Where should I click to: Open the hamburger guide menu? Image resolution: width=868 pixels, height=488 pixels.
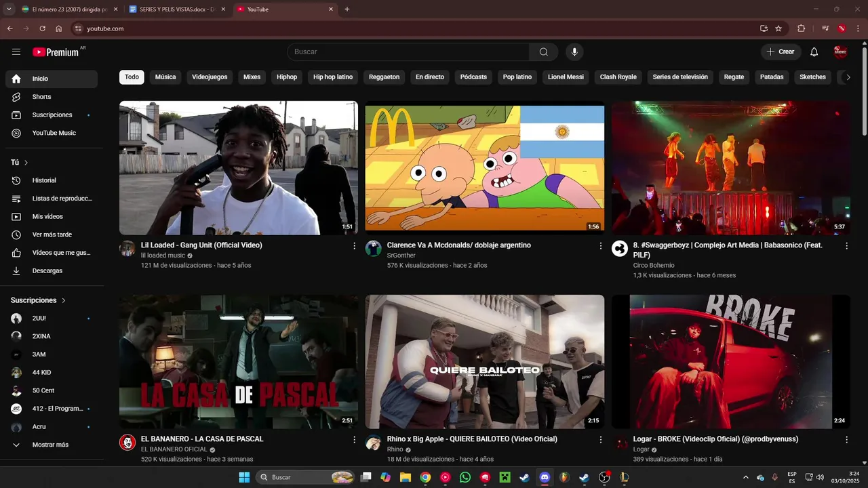[x=16, y=52]
